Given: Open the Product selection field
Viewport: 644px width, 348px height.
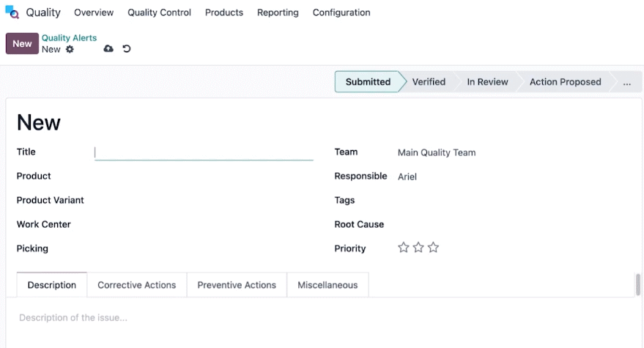Looking at the screenshot, I should click(204, 177).
